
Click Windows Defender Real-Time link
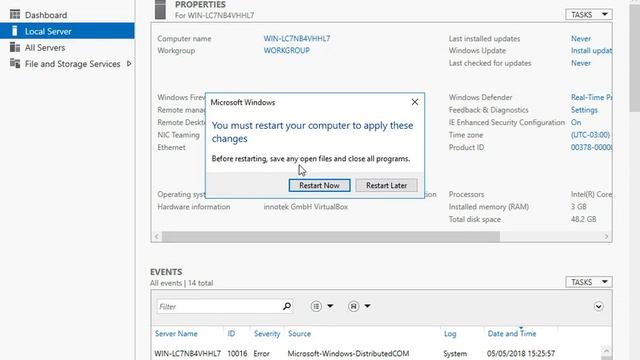pos(591,98)
